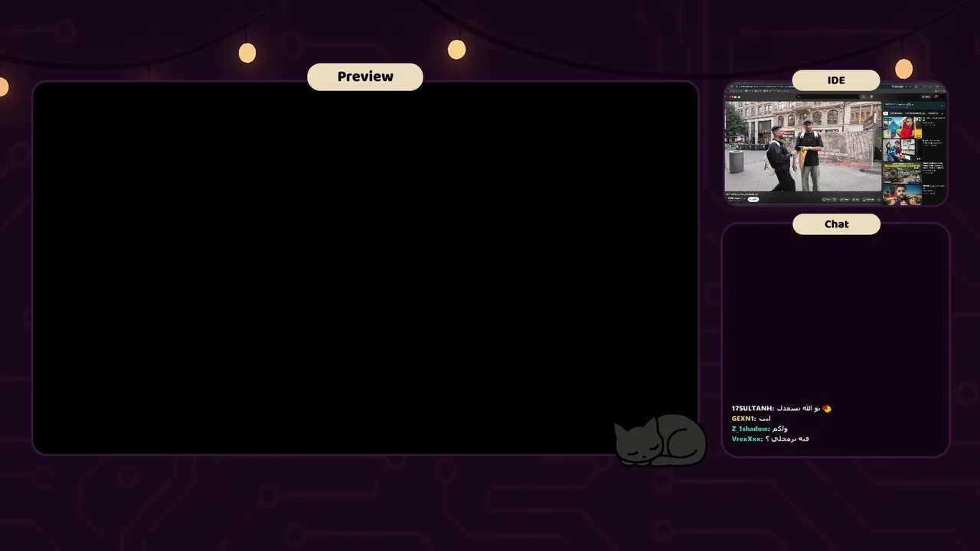980x551 pixels.
Task: Click the playing street video in IDE panel
Action: point(803,146)
